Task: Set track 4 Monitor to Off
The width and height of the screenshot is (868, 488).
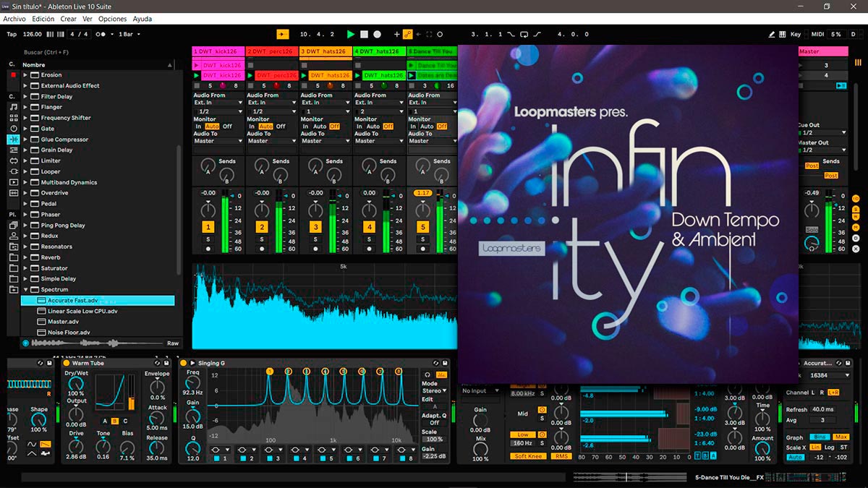Action: [x=388, y=127]
